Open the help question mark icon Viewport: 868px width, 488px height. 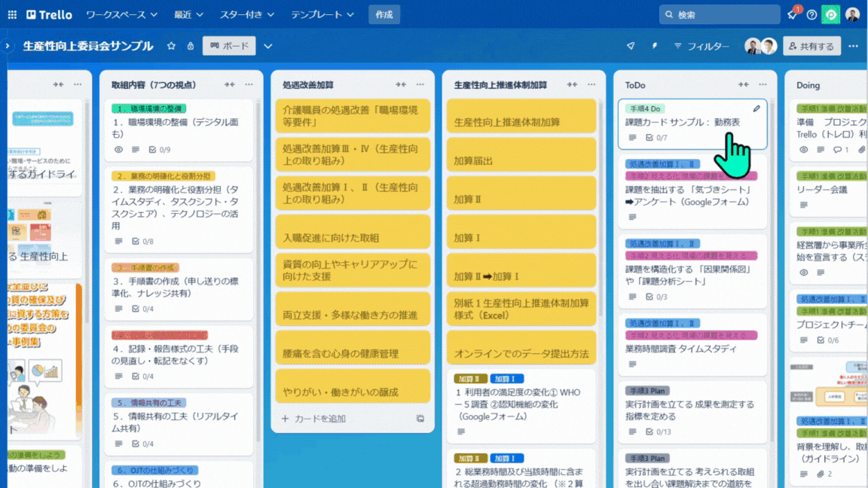click(811, 15)
